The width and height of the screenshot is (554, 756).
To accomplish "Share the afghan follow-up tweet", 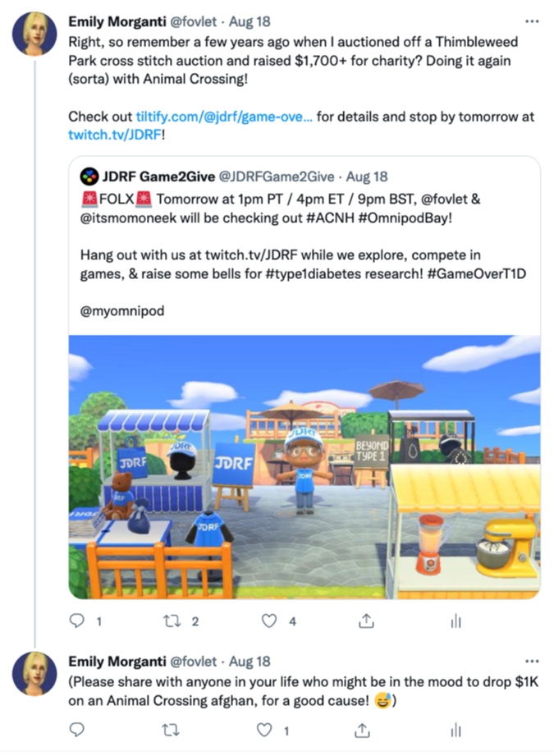I will (362, 731).
